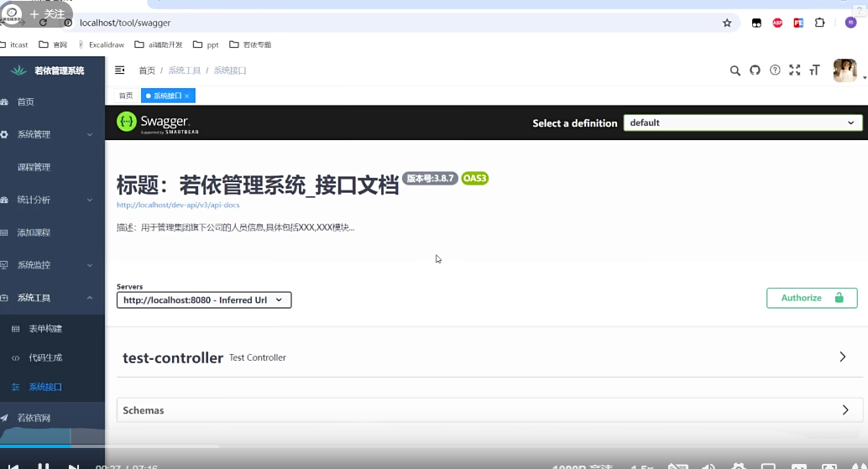Open the font size icon in navbar
Screen dimensions: 868x469
(814, 70)
